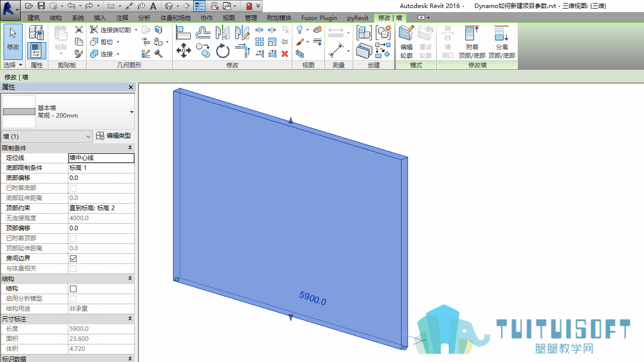Click the Edit Profile (编辑轮廓) button
The image size is (644, 362).
(406, 42)
